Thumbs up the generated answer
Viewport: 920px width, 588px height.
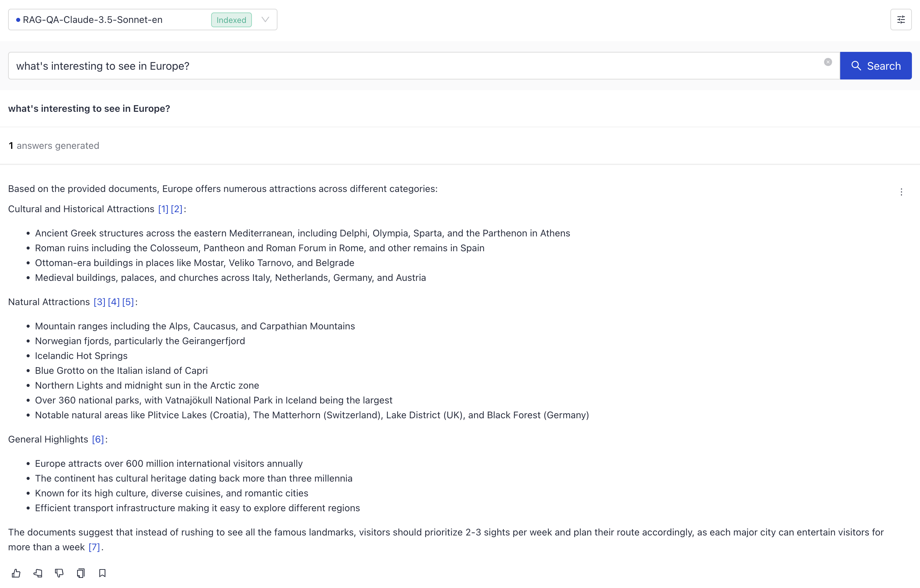[16, 573]
